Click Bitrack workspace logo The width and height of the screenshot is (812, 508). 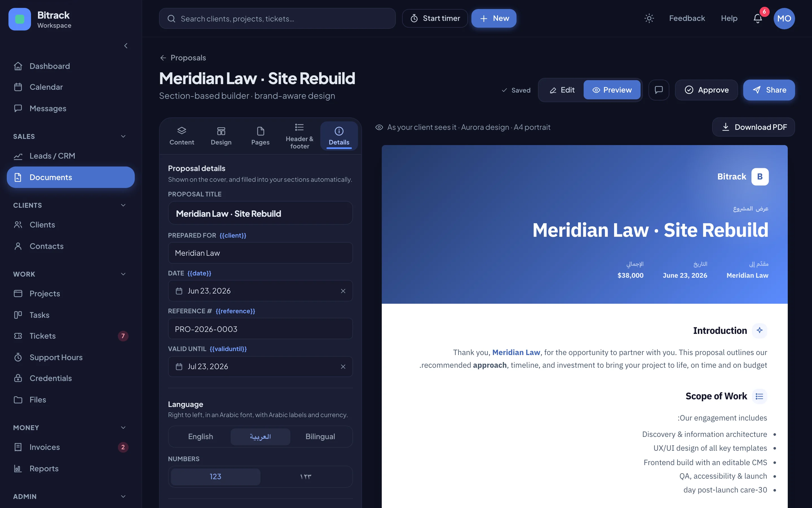[x=20, y=19]
